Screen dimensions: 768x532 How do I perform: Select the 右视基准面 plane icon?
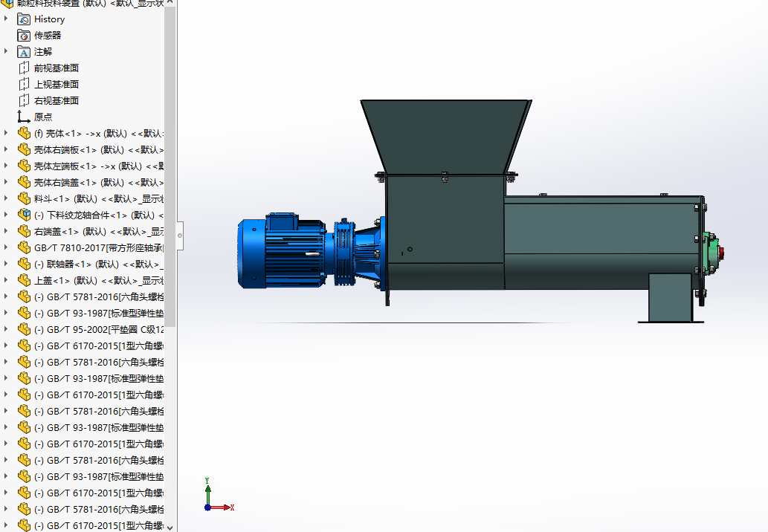click(x=24, y=101)
